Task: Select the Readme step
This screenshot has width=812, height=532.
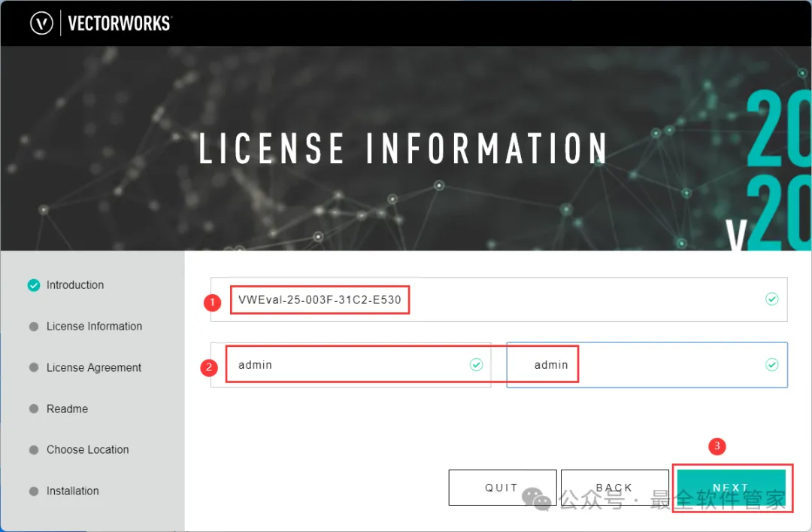Action: [x=59, y=409]
